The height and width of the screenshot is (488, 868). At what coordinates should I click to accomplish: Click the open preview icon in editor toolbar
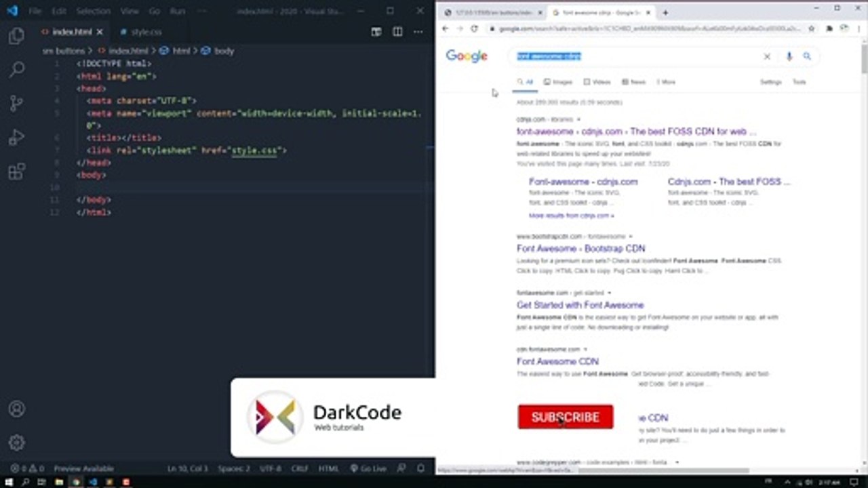[376, 32]
